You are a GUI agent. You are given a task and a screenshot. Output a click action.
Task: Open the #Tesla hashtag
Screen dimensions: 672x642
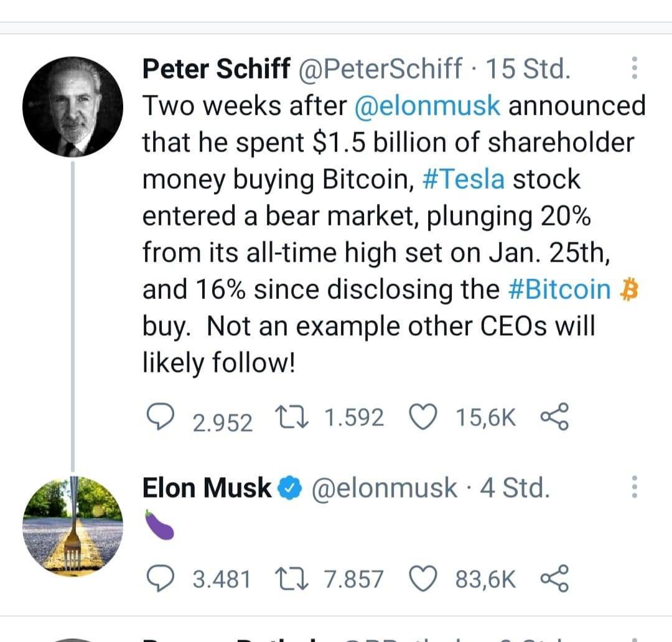pyautogui.click(x=463, y=179)
